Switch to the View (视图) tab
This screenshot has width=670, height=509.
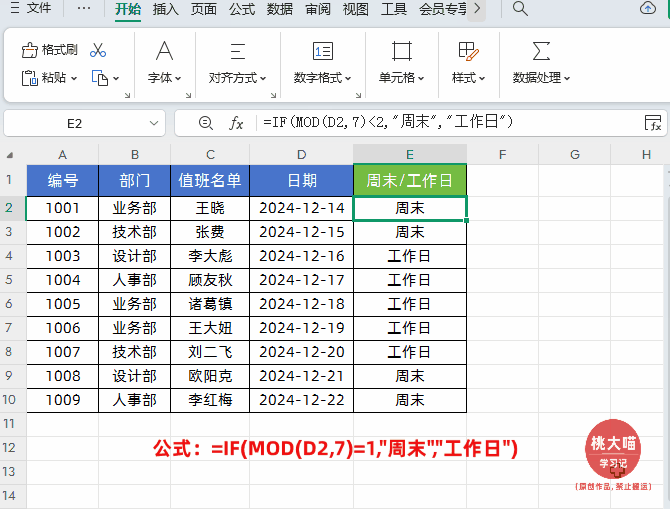coord(356,9)
